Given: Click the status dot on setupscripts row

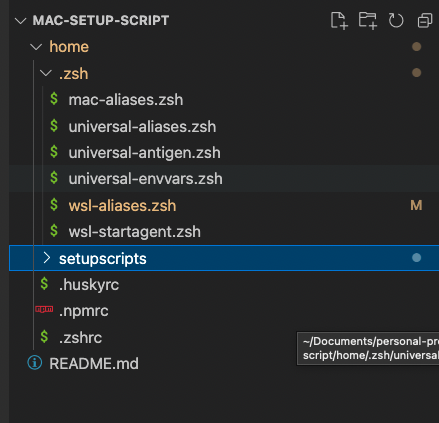Looking at the screenshot, I should click(416, 258).
